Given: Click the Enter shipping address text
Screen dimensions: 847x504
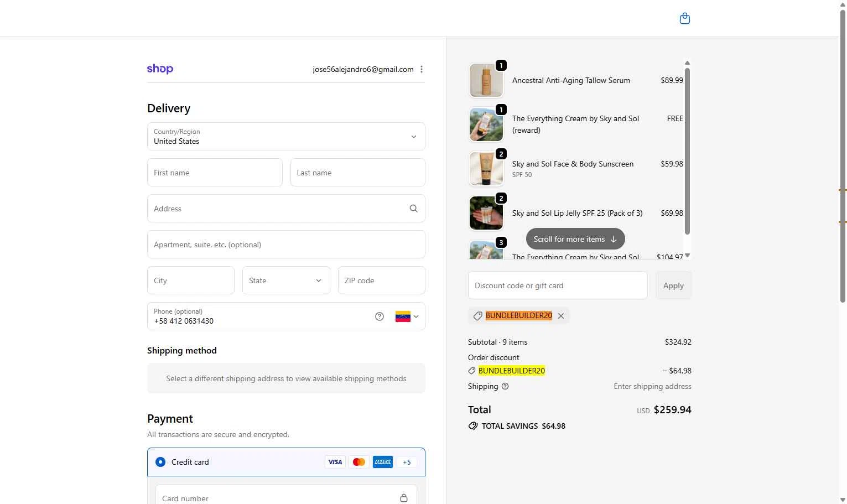Looking at the screenshot, I should coord(652,386).
